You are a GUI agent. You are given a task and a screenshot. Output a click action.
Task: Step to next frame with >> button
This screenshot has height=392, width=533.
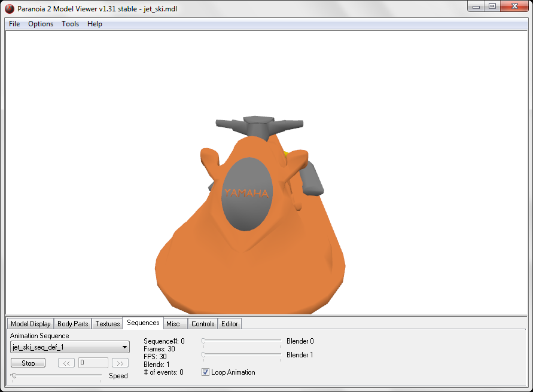point(120,363)
